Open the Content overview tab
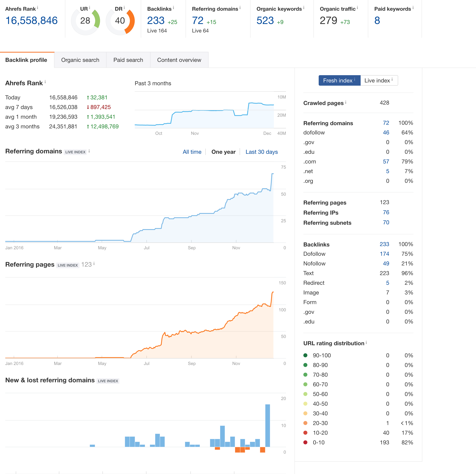The width and height of the screenshot is (476, 474). [179, 60]
